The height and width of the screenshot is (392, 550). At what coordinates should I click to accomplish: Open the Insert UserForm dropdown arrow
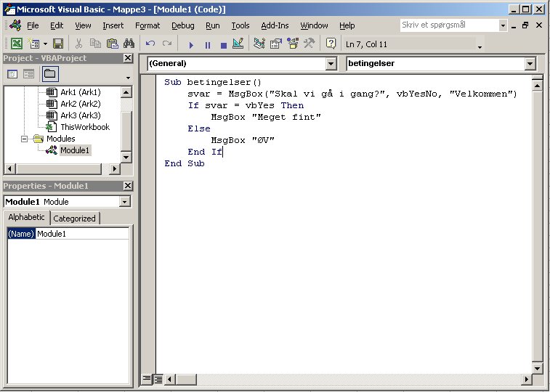(x=45, y=44)
